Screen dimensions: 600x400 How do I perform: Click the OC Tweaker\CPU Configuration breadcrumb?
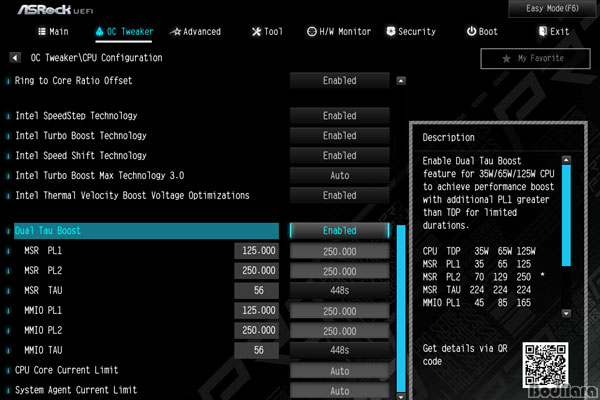point(96,58)
